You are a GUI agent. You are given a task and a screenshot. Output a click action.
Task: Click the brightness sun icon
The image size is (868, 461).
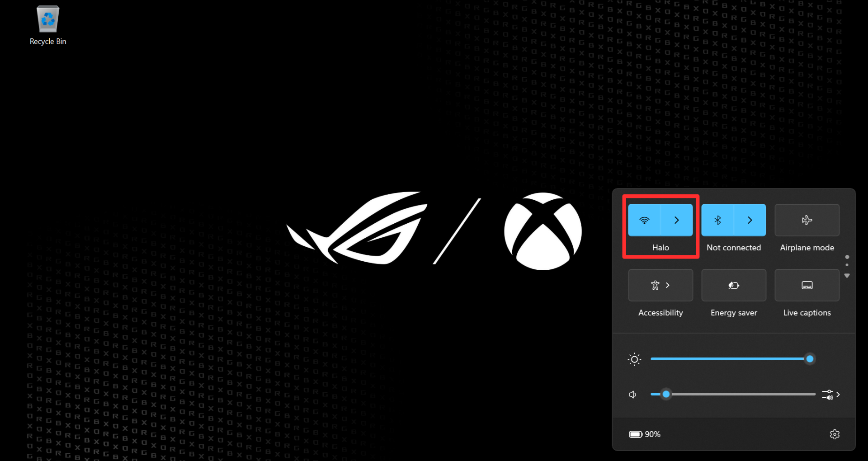(x=634, y=359)
